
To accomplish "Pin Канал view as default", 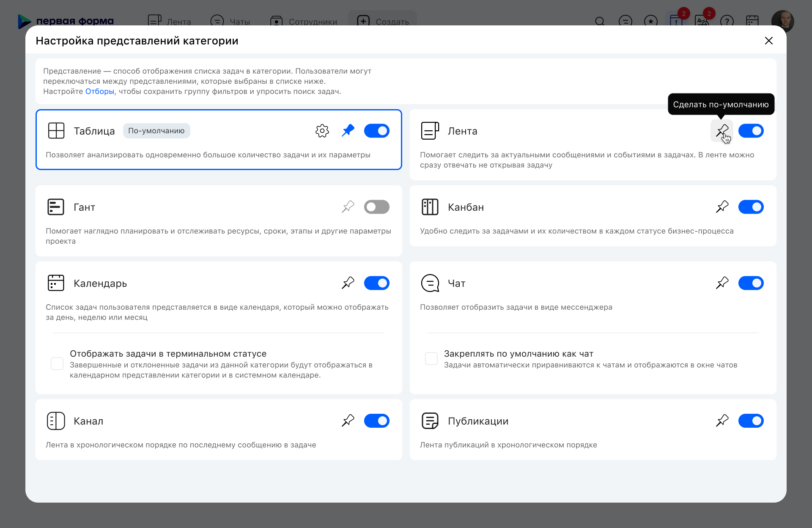I will pos(348,421).
